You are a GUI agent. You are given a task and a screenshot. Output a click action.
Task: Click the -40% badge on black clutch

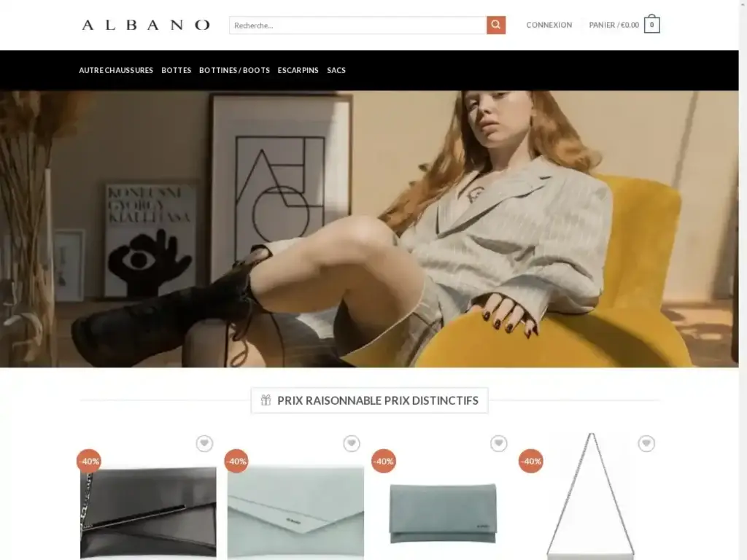(88, 461)
